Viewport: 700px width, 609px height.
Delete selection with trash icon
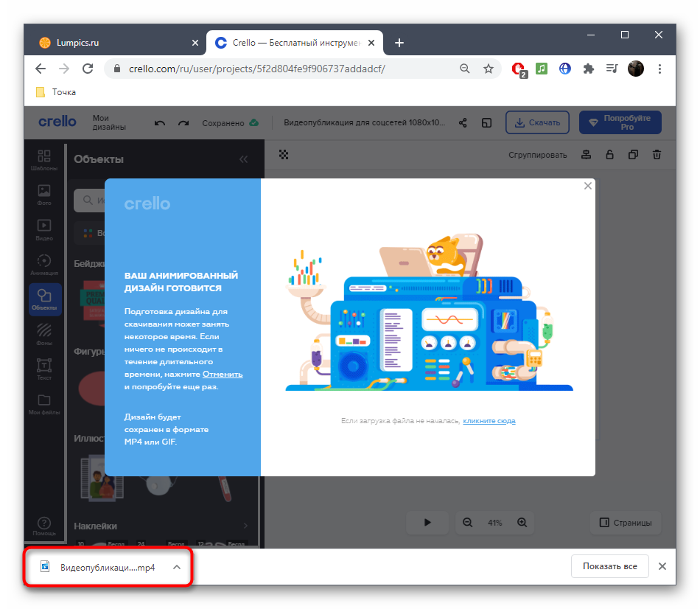[657, 155]
